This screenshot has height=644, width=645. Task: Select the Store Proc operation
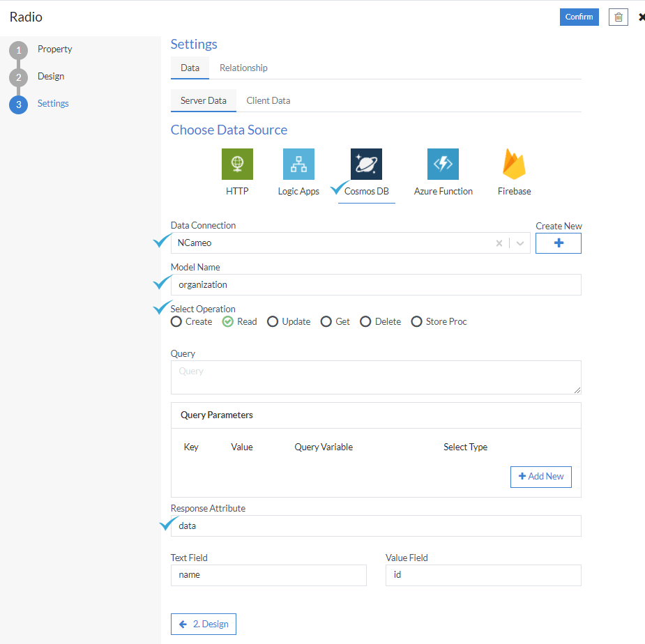[x=417, y=321]
